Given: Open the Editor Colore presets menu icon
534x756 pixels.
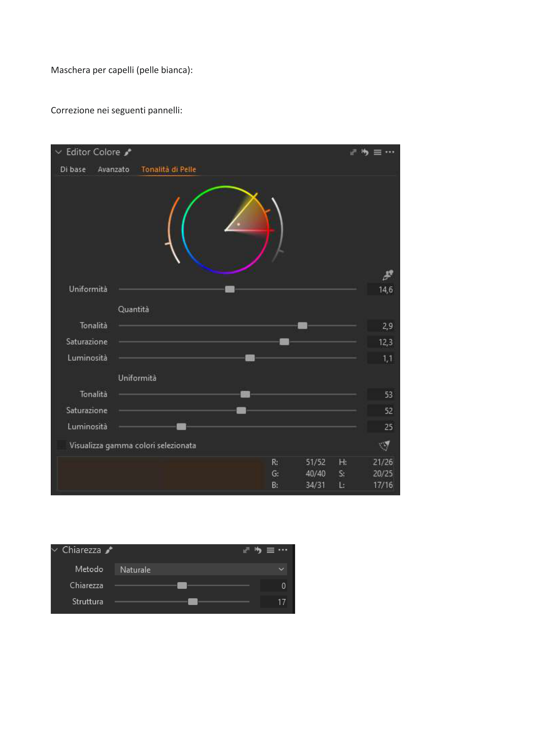Looking at the screenshot, I should (x=377, y=153).
